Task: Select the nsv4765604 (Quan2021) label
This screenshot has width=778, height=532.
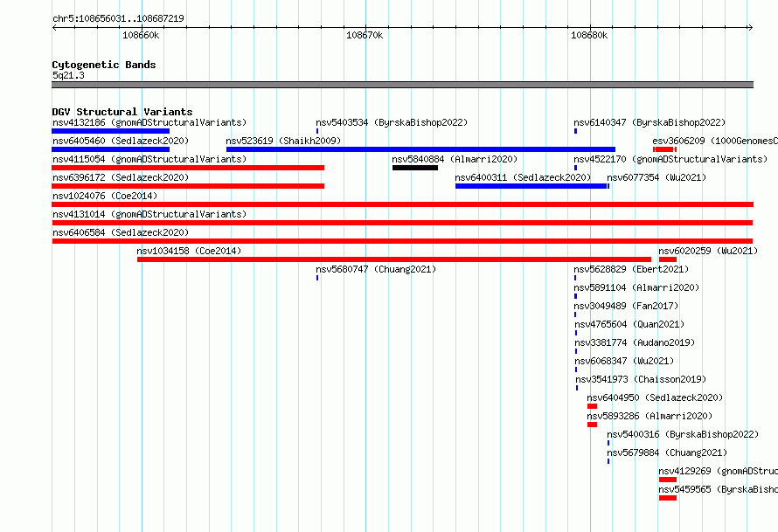Action: [629, 324]
